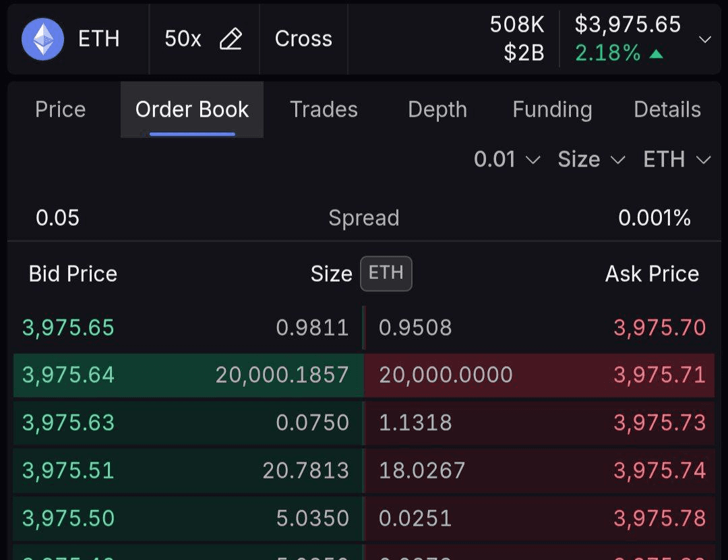Toggle the ETH size unit badge
728x560 pixels.
386,274
